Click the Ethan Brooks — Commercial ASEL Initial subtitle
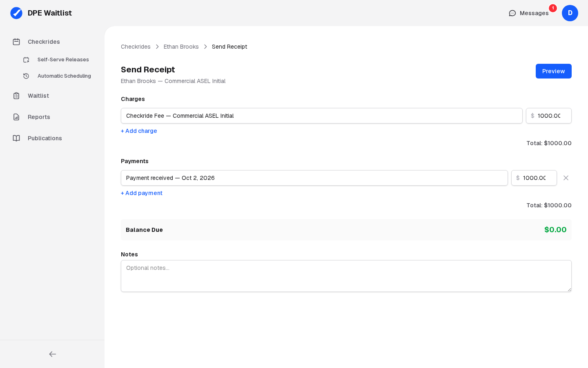Viewport: 588px width, 368px height. tap(173, 81)
